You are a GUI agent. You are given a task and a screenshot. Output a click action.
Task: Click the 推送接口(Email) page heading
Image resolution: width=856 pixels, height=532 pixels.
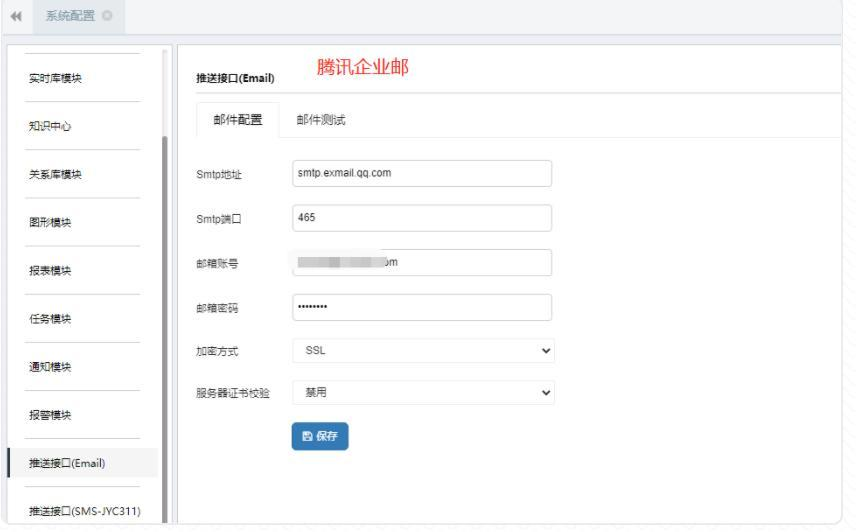coord(235,78)
